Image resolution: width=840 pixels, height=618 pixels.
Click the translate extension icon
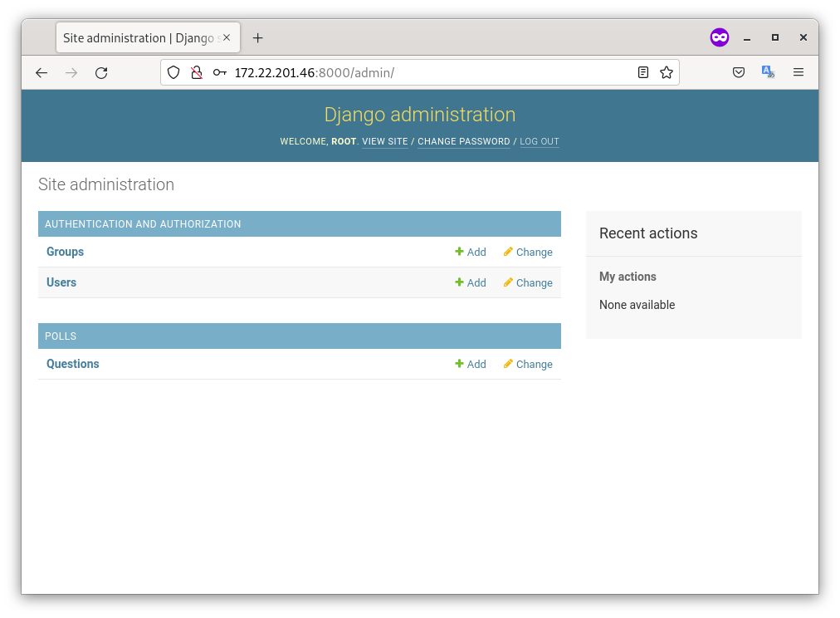coord(768,73)
